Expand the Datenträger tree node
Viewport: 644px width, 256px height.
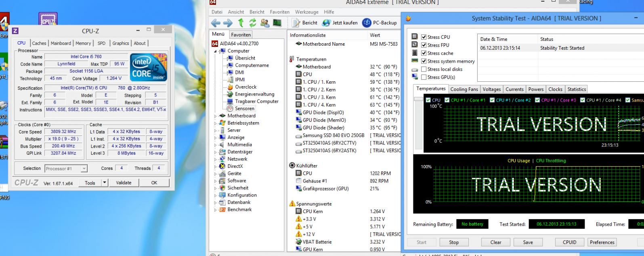[x=215, y=152]
